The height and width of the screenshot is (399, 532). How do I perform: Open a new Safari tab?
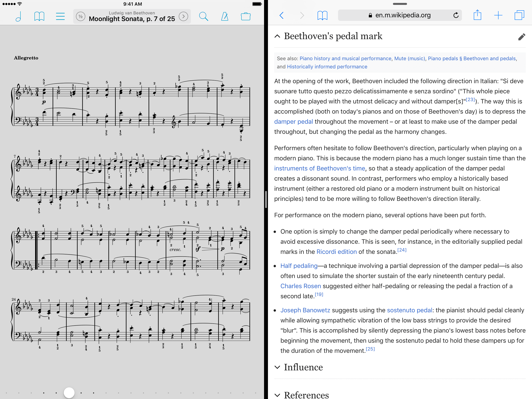[498, 15]
